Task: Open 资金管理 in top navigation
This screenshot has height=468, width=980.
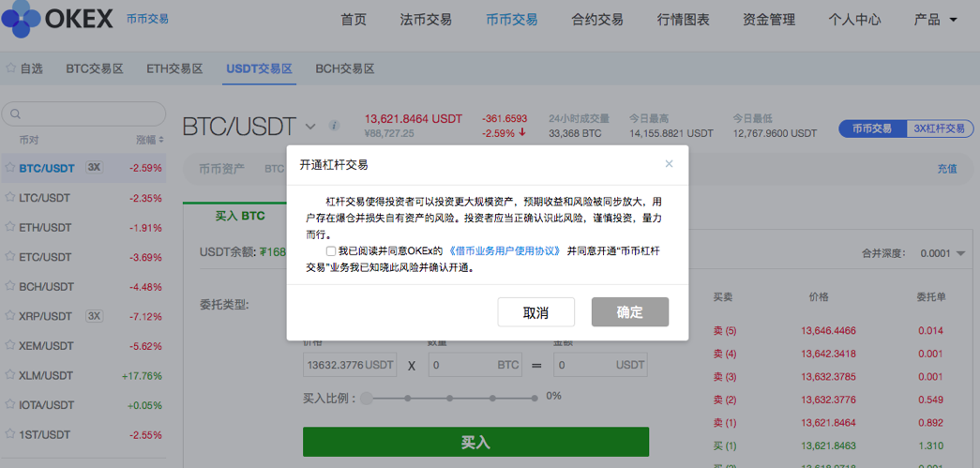Action: point(769,20)
